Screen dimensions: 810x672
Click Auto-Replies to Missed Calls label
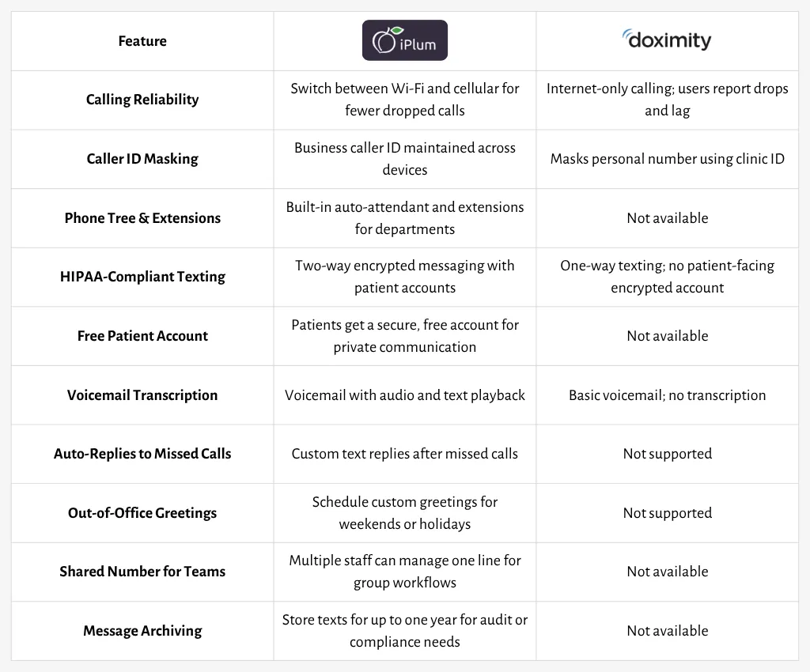pyautogui.click(x=142, y=453)
